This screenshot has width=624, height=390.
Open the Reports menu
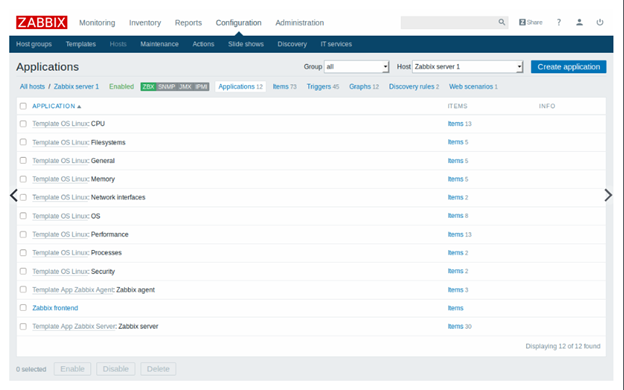tap(188, 23)
